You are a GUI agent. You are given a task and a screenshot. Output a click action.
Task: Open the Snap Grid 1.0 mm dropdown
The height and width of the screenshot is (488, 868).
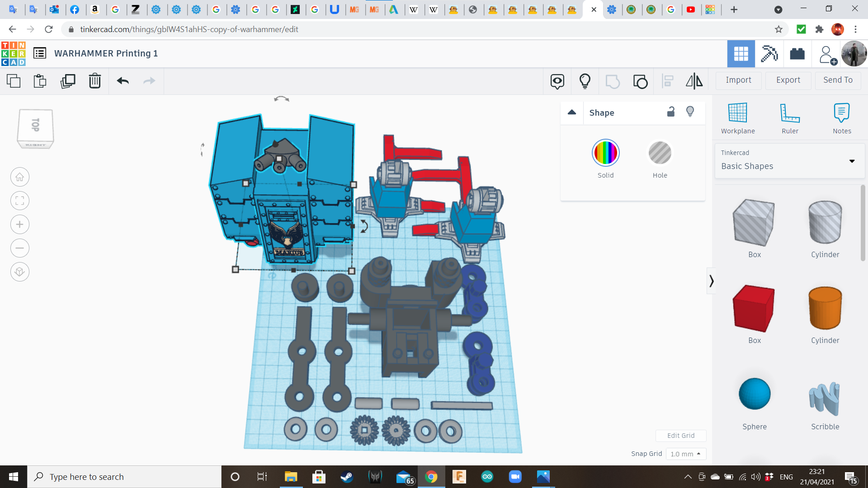[685, 454]
